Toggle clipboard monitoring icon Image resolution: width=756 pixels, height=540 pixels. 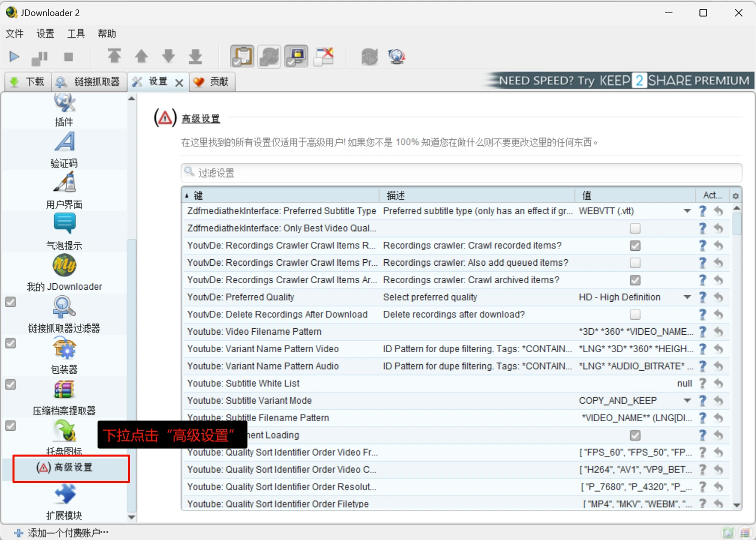pyautogui.click(x=242, y=56)
